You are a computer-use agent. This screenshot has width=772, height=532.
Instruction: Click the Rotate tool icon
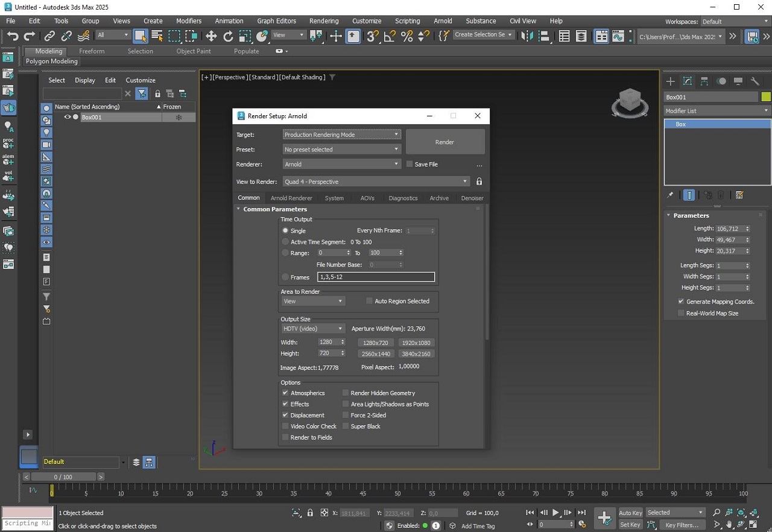(x=228, y=36)
